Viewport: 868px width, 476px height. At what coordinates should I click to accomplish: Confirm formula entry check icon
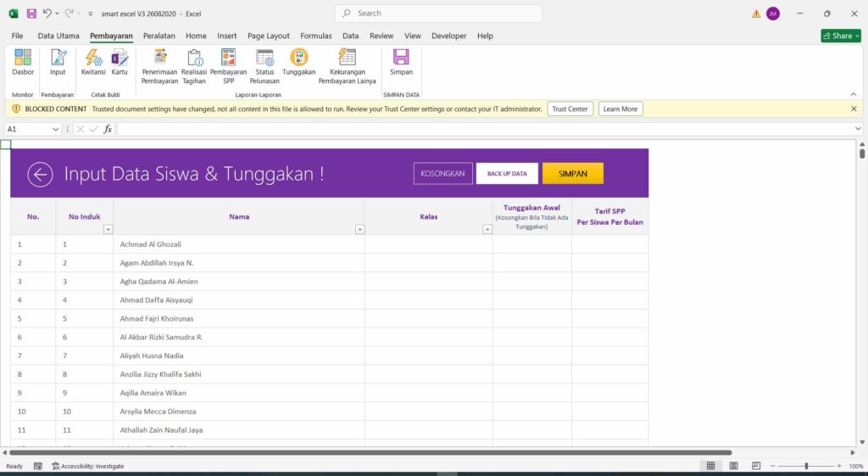(x=93, y=129)
